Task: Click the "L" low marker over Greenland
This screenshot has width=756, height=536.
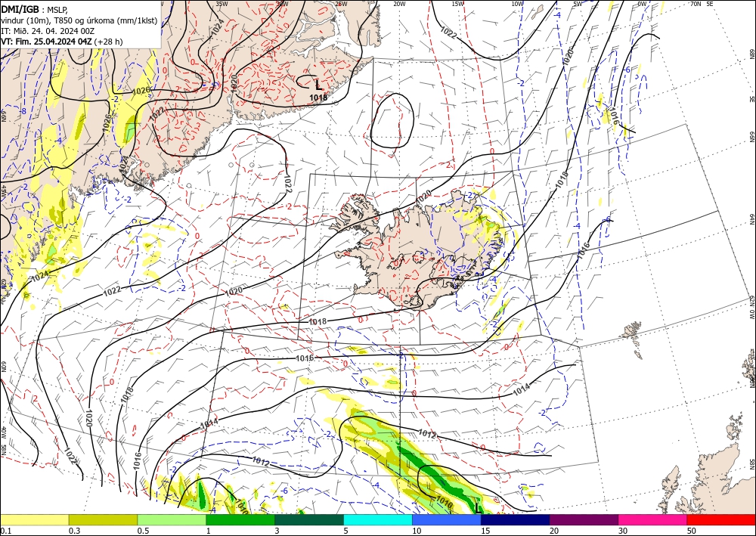Action: (318, 85)
